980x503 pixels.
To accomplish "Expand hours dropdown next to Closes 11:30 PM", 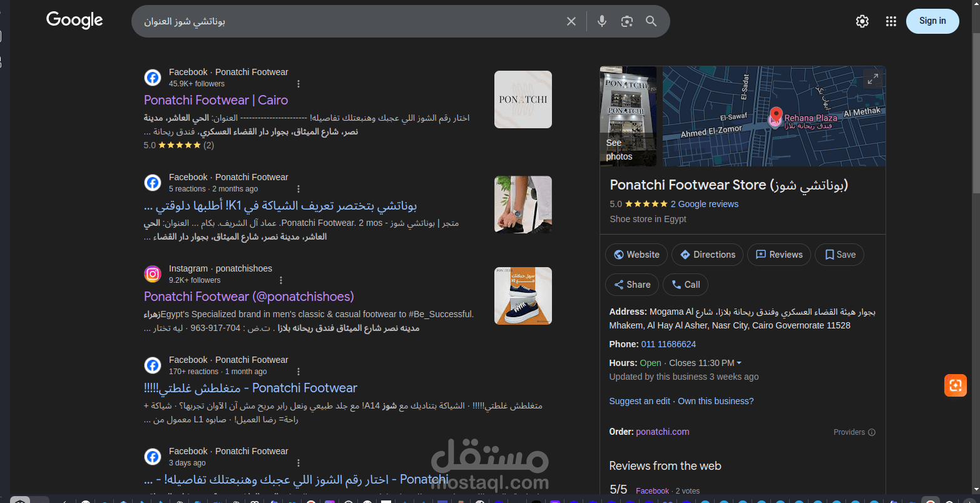I will tap(739, 363).
